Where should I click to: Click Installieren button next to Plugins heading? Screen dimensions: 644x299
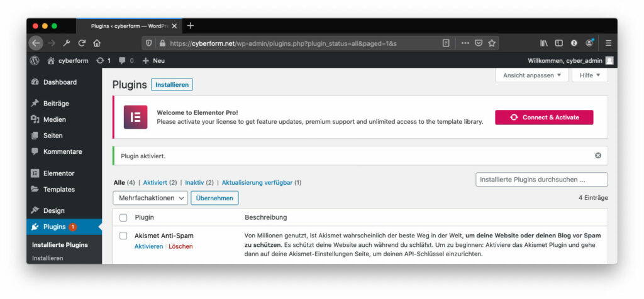pyautogui.click(x=172, y=85)
